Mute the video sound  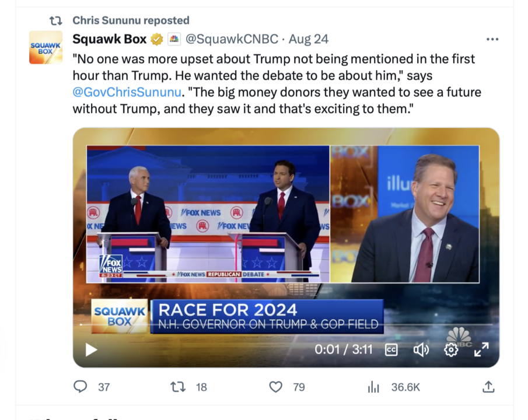(421, 349)
